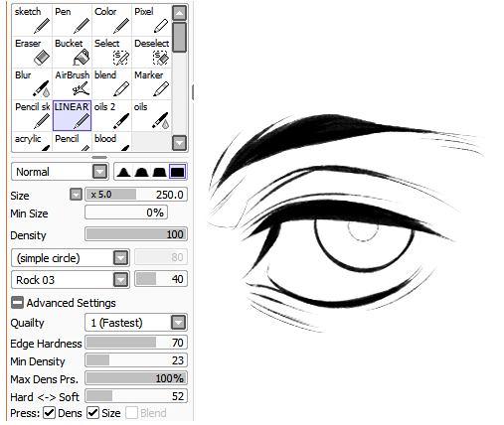The height and width of the screenshot is (425, 504).
Task: Toggle the Press Dens checkbox
Action: coord(50,413)
